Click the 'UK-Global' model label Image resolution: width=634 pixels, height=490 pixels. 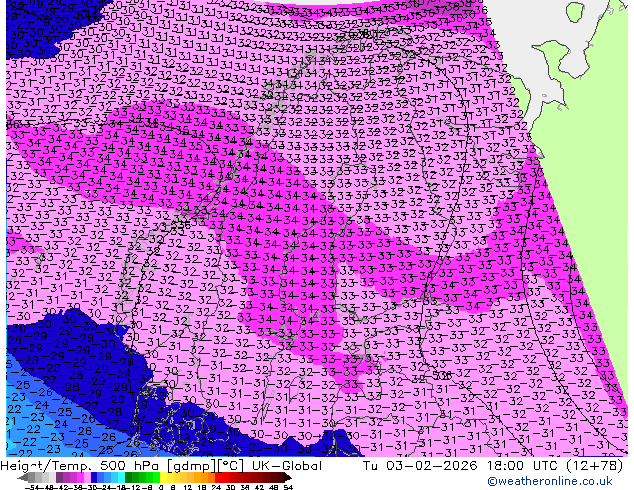point(287,466)
